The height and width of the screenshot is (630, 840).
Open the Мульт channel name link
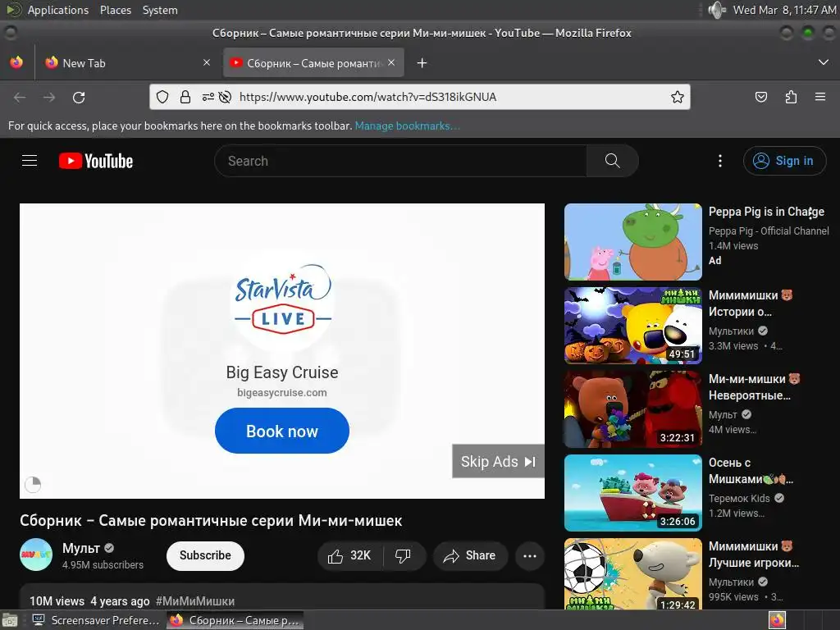[x=81, y=548]
